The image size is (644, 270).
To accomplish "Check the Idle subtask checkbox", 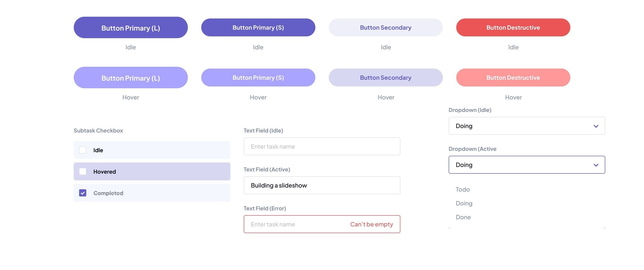I will point(83,150).
